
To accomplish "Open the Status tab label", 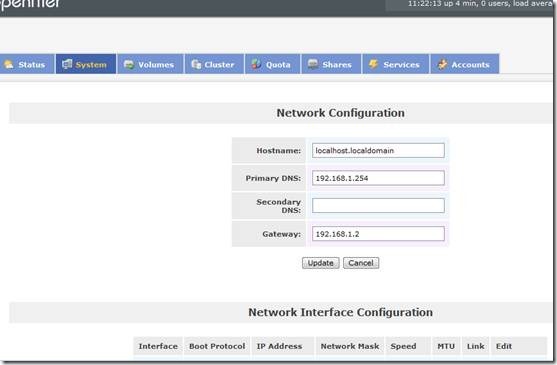I will [32, 65].
